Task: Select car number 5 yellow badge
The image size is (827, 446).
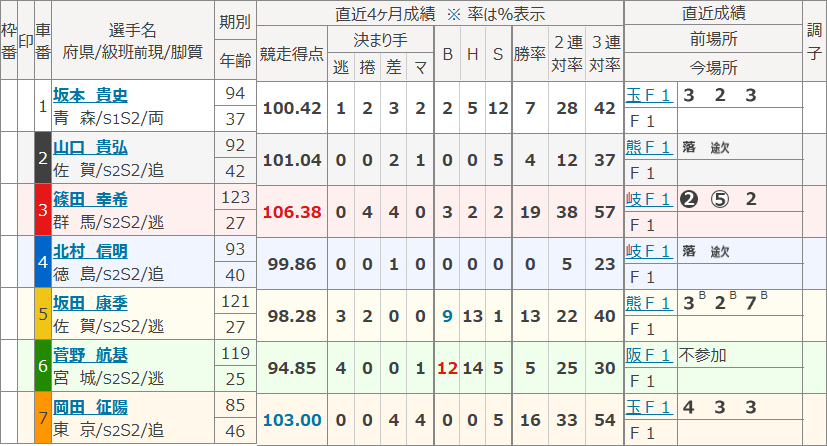Action: [x=43, y=314]
